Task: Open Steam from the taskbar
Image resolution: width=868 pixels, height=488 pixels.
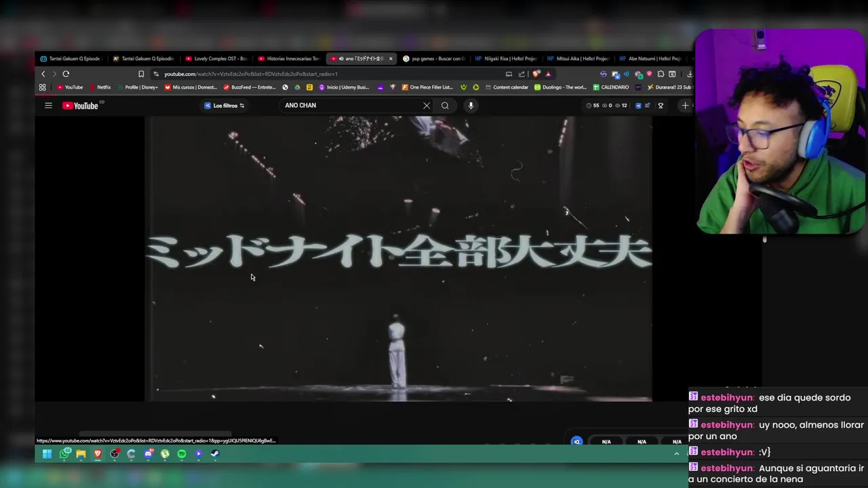Action: pyautogui.click(x=215, y=454)
